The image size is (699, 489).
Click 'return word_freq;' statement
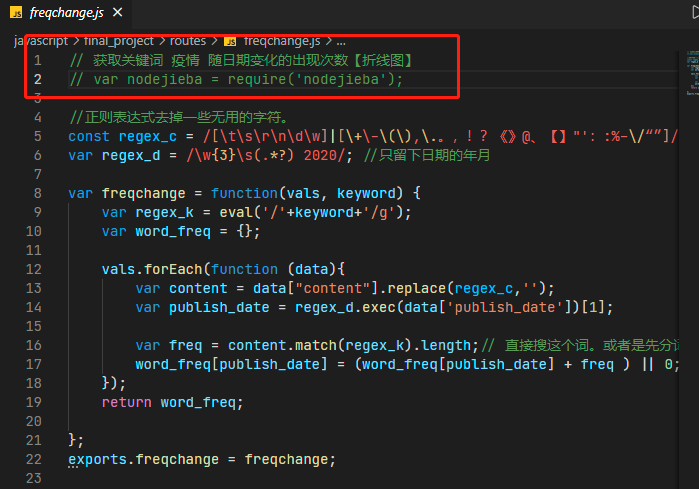[173, 403]
